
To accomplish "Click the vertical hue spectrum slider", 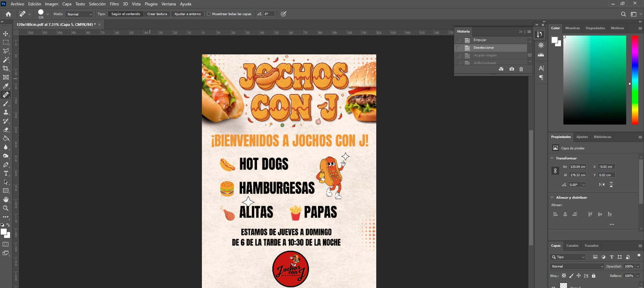I will [x=635, y=80].
